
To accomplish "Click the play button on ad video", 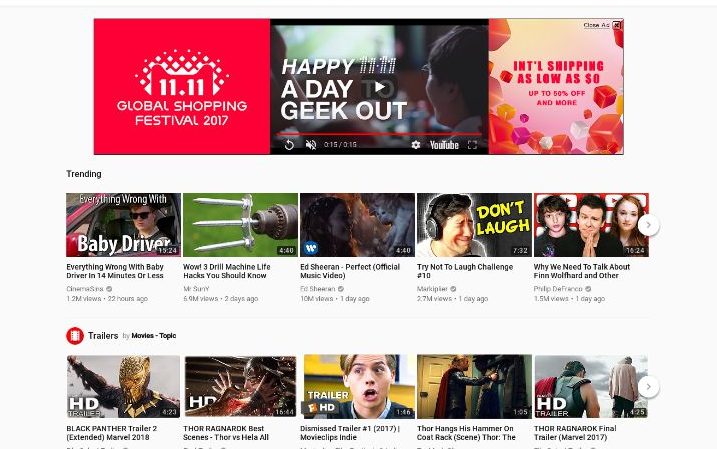I will tap(380, 87).
